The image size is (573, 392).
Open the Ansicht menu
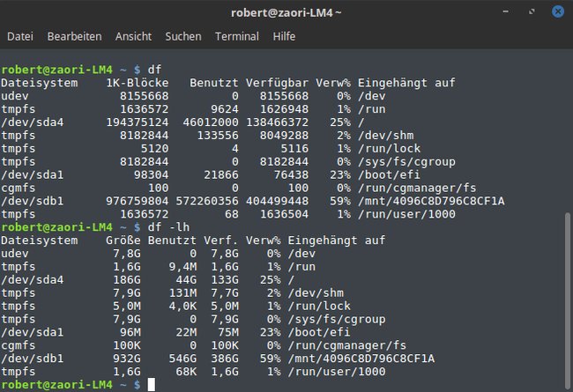133,36
